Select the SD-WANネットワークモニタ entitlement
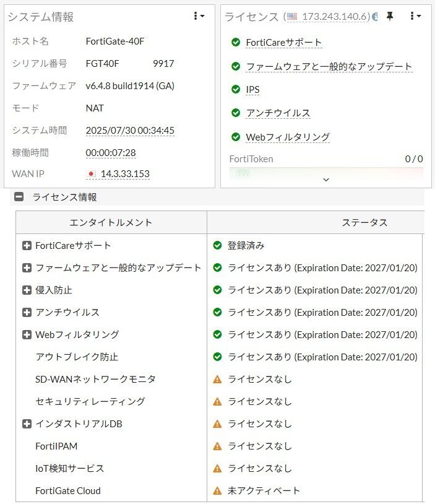 click(95, 380)
